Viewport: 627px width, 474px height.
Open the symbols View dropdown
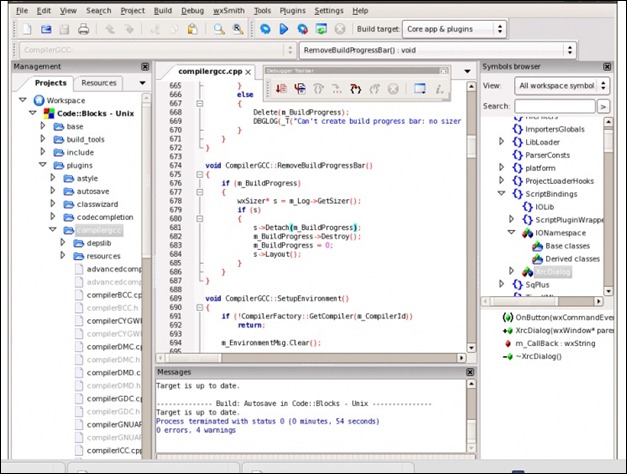562,86
